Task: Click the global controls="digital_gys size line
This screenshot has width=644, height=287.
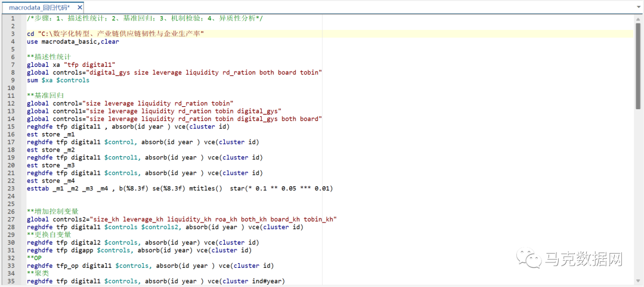Action: [x=174, y=72]
